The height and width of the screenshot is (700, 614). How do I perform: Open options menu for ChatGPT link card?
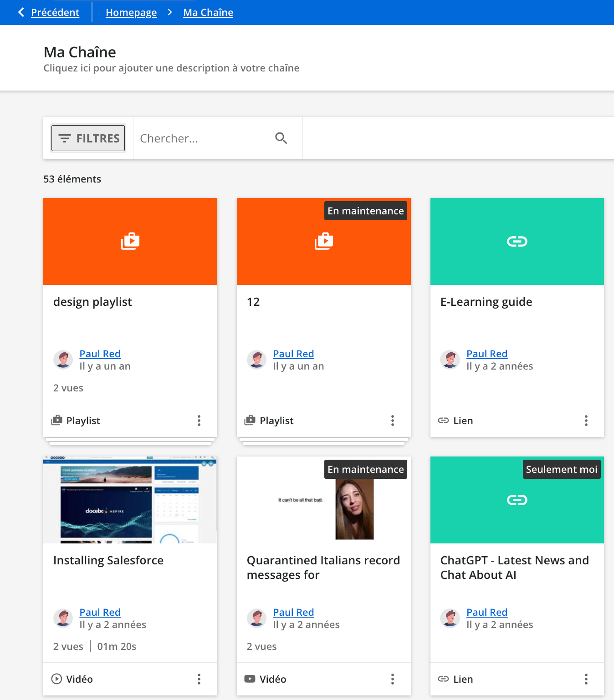[586, 679]
